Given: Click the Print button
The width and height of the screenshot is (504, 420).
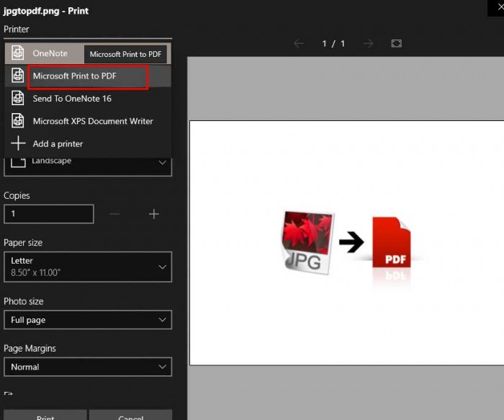Looking at the screenshot, I should tap(45, 415).
